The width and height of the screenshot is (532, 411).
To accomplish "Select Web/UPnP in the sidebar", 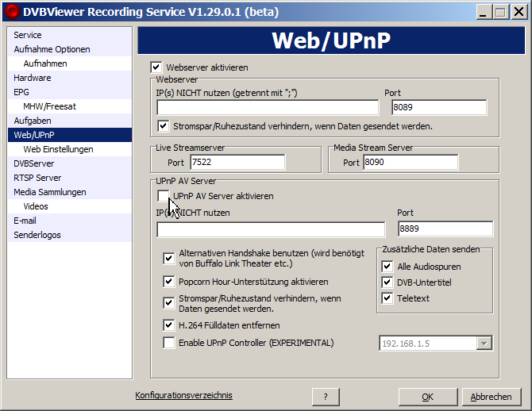I will 70,135.
